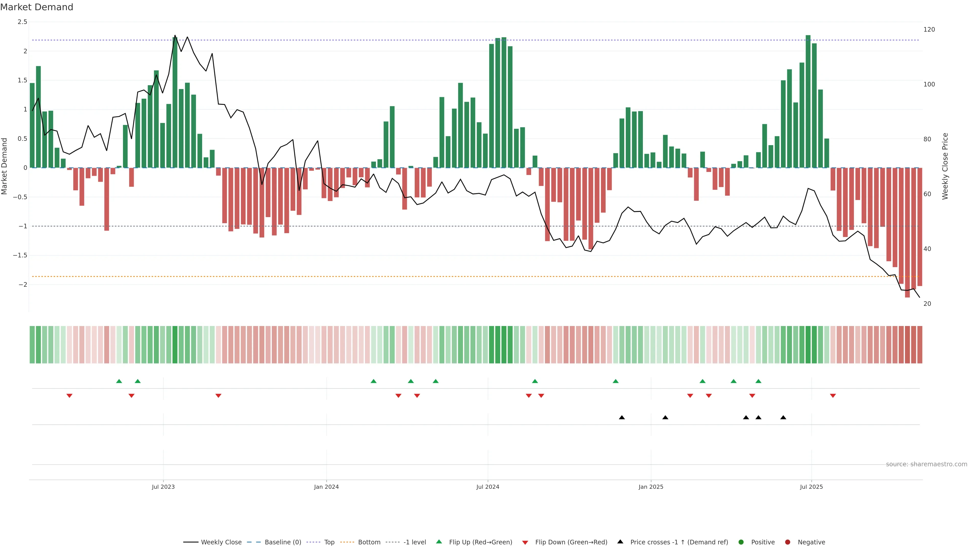Click the Weekly Close Price axis title
The height and width of the screenshot is (551, 980).
click(945, 166)
